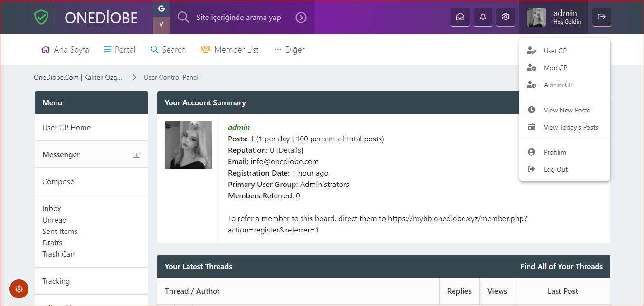Submit search with the circled arrow icon

[x=301, y=18]
